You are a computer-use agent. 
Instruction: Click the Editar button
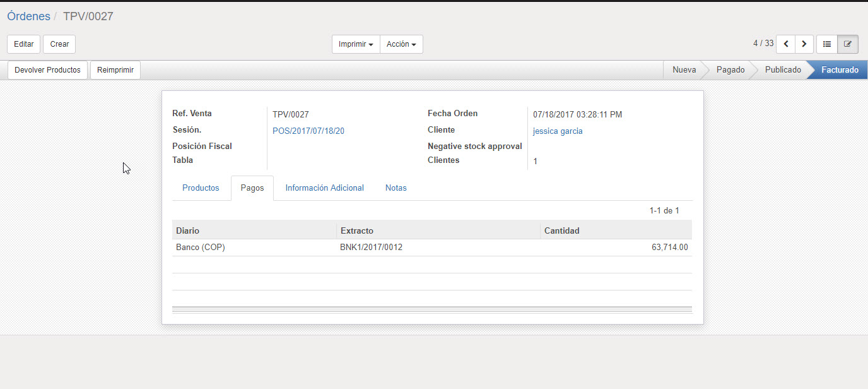click(24, 44)
